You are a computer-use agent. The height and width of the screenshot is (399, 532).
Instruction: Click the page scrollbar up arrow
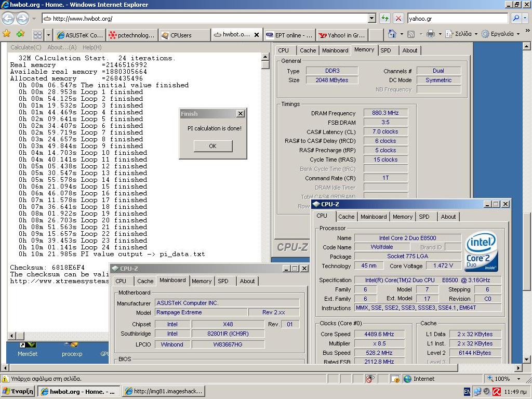[527, 46]
